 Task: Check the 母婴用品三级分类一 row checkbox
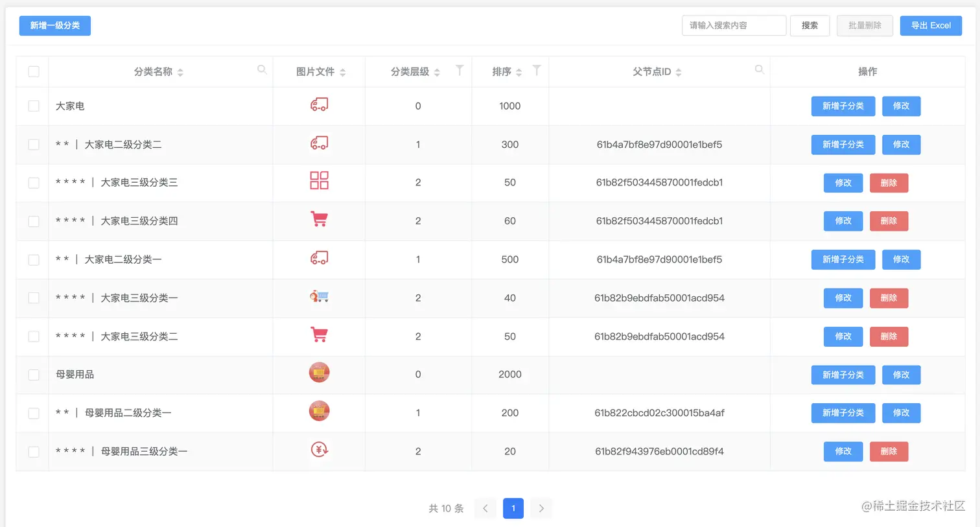[x=33, y=451]
